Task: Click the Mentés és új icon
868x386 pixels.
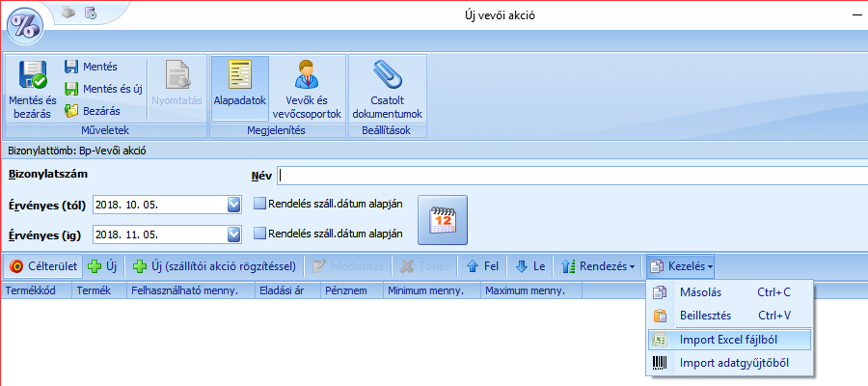Action: click(x=71, y=89)
